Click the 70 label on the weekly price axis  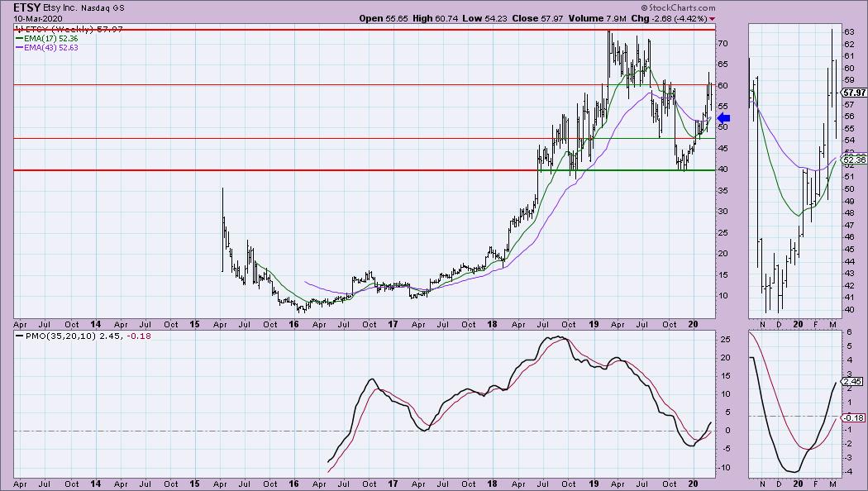point(723,43)
